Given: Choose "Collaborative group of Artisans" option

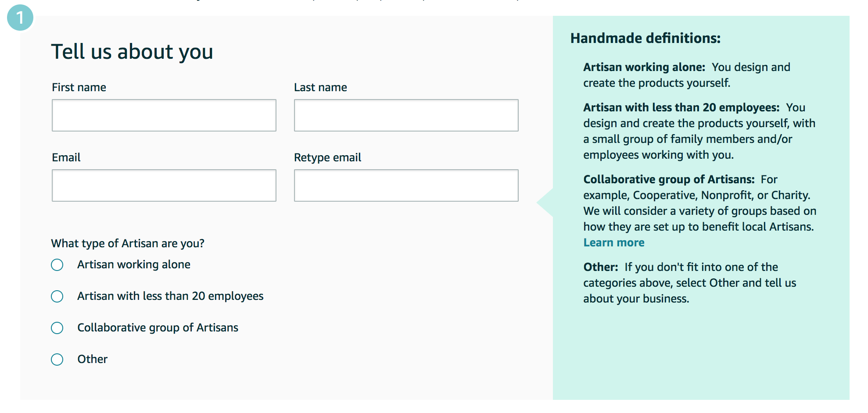Looking at the screenshot, I should tap(57, 328).
